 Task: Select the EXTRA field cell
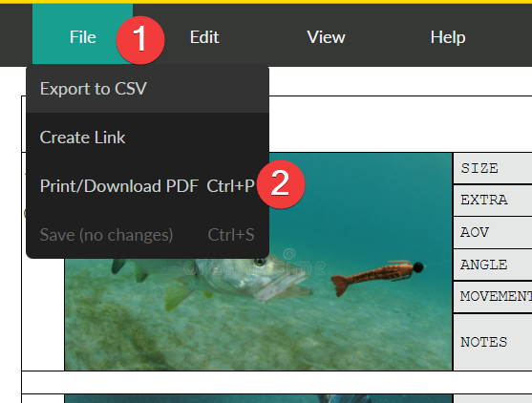(493, 201)
